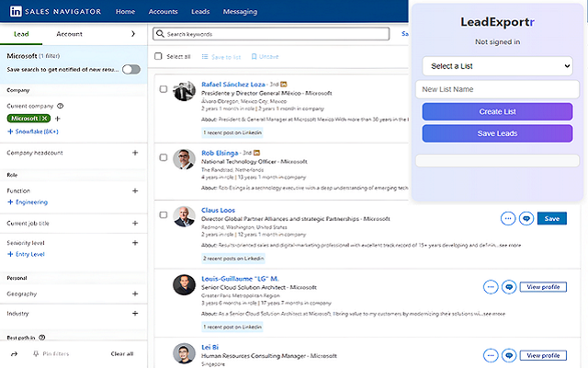Expand the Current job title filter
Screen dimensions: 588x368
tap(135, 223)
